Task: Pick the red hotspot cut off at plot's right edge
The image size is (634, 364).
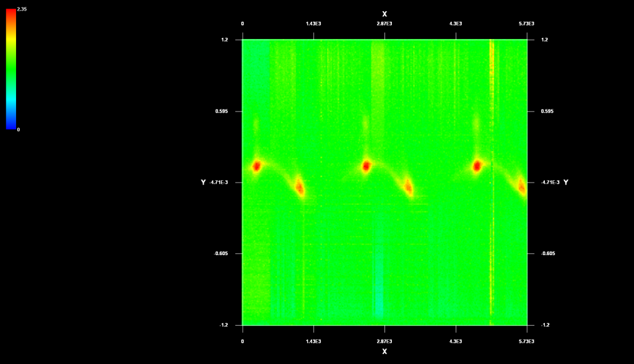Action: click(522, 187)
